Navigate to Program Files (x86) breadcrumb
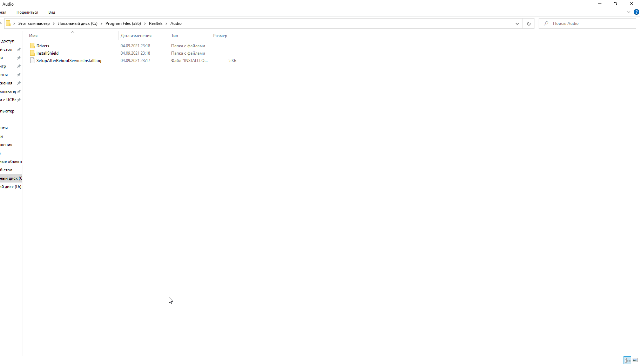The image size is (640, 364). [x=123, y=23]
